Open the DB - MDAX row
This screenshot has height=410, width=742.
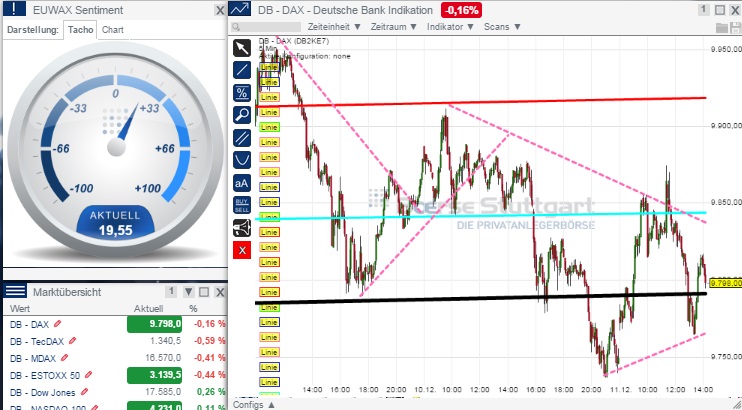[115, 358]
